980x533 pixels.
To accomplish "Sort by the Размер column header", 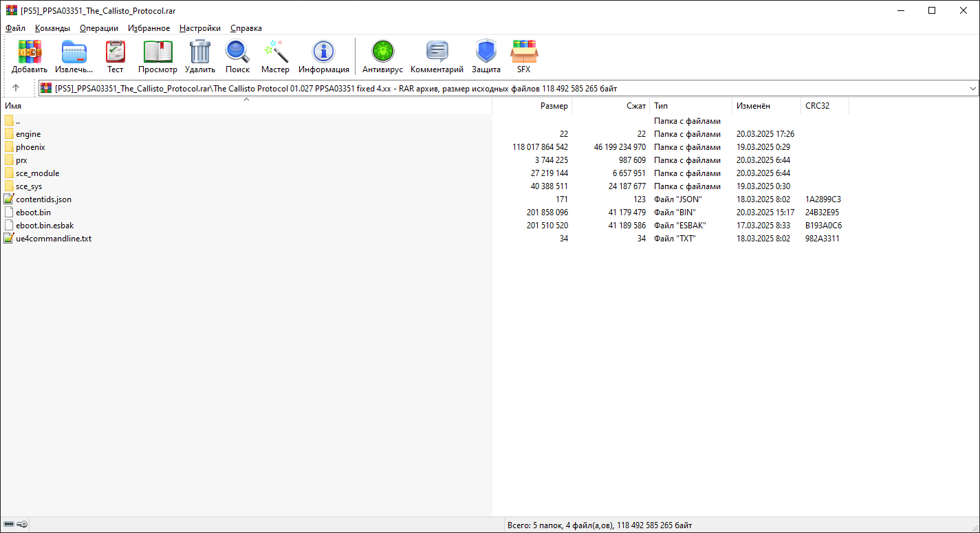I will [532, 106].
